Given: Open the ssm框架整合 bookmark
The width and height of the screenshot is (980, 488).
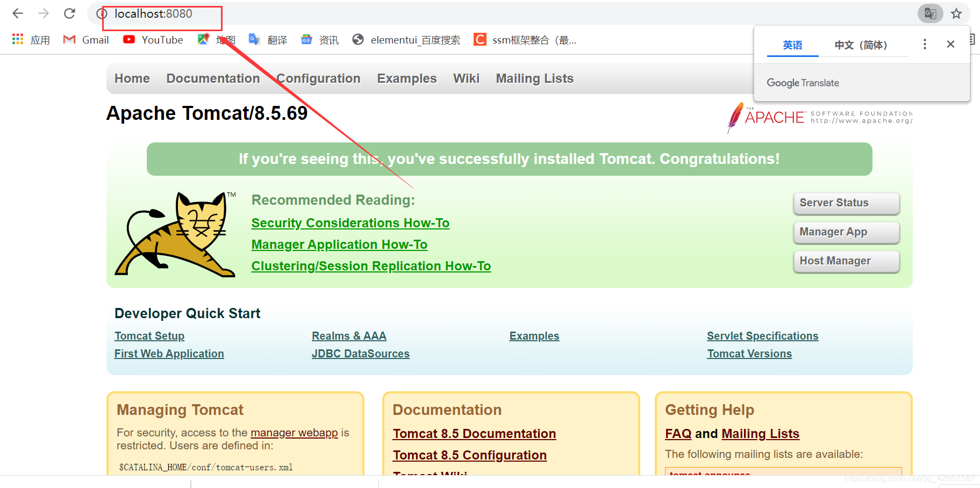Looking at the screenshot, I should pyautogui.click(x=525, y=40).
